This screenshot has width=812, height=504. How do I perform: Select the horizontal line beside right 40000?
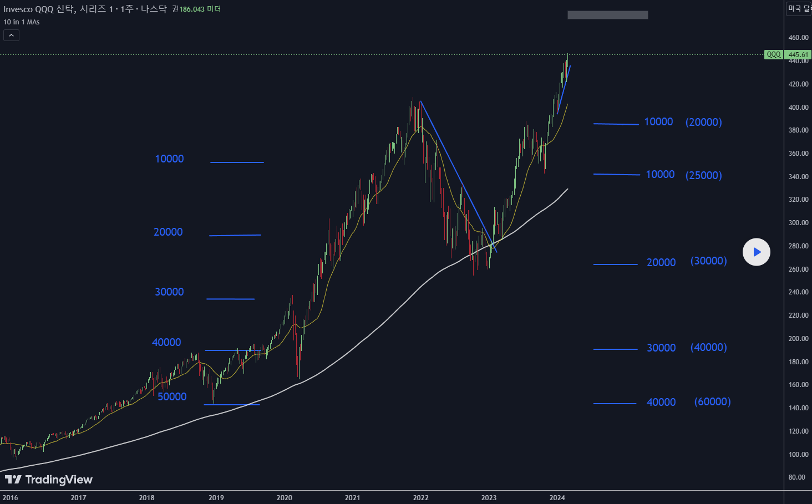615,404
